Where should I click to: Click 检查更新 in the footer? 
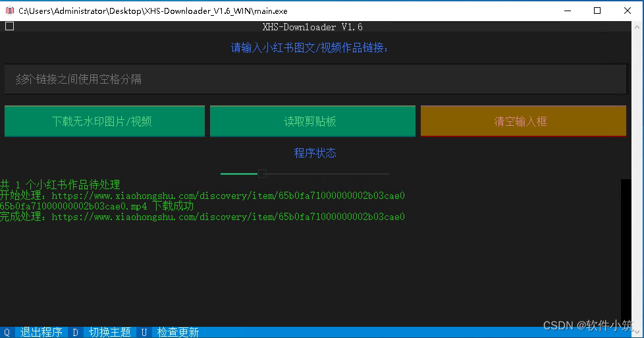[x=178, y=332]
